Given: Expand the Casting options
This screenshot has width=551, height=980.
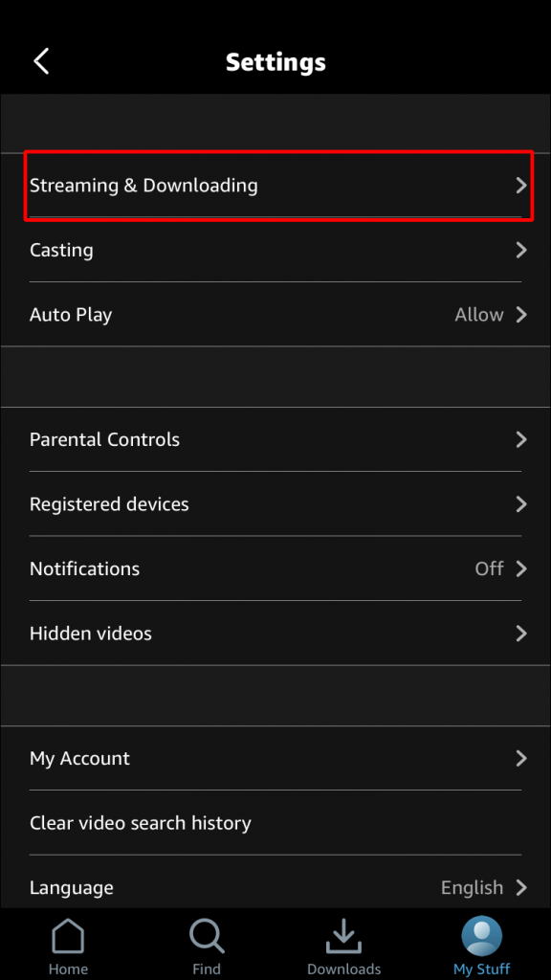Looking at the screenshot, I should 275,250.
